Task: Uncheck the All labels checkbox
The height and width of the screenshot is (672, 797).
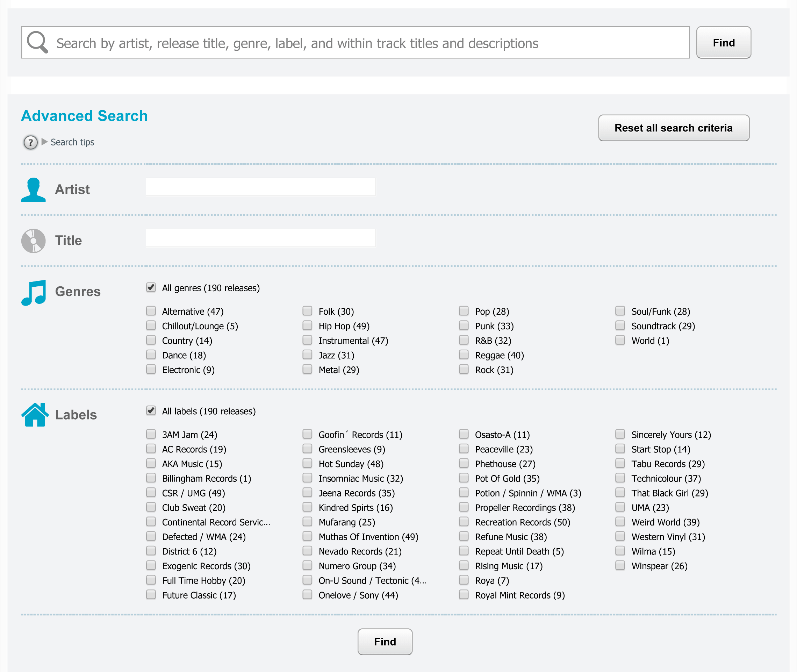Action: tap(151, 411)
